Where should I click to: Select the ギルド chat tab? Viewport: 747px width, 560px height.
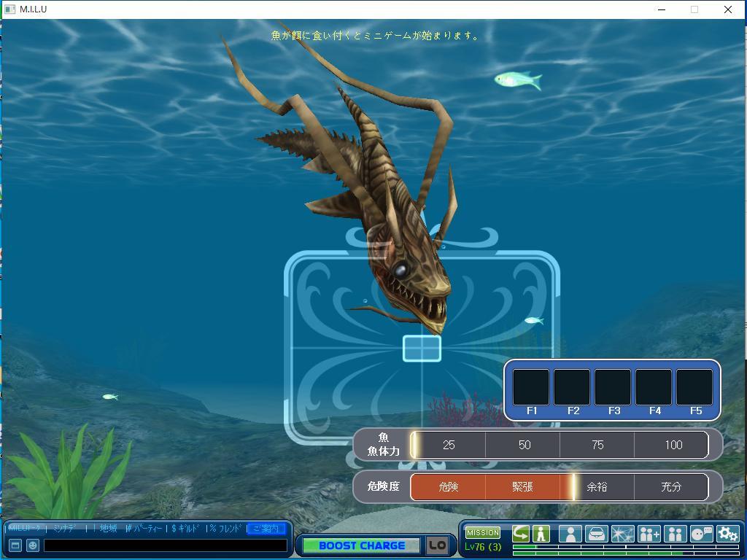185,529
